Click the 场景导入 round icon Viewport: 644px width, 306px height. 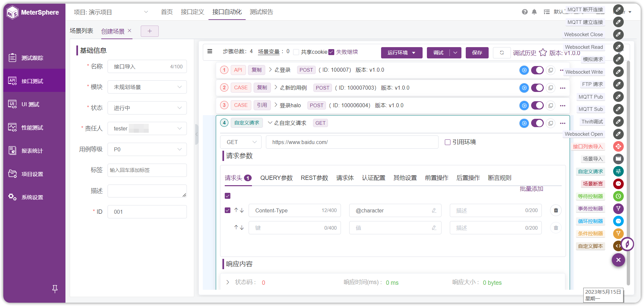(x=618, y=159)
